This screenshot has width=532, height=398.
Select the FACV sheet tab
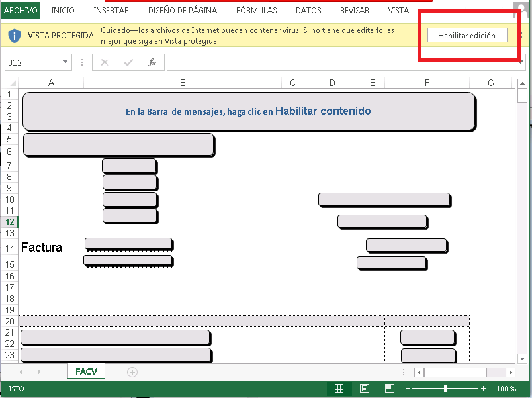86,372
